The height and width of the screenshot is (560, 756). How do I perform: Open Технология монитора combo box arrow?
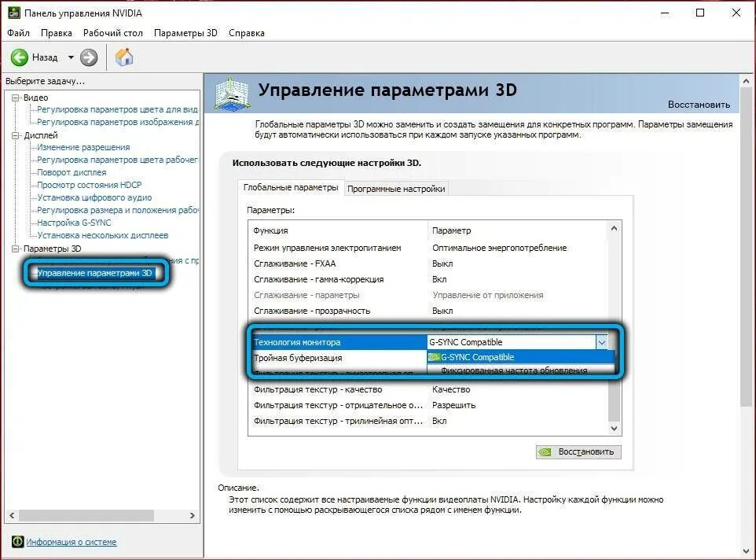(x=602, y=342)
